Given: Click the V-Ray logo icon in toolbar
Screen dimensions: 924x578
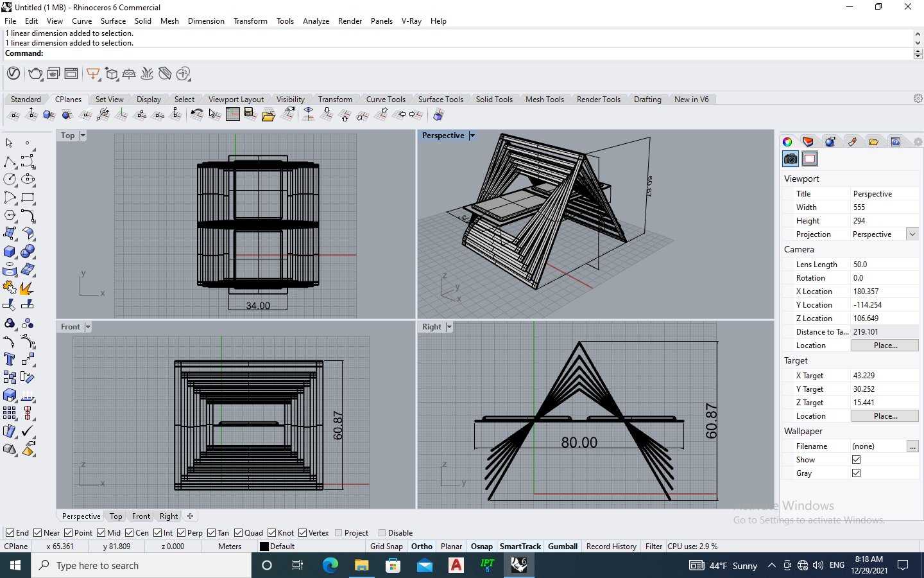Looking at the screenshot, I should point(13,74).
